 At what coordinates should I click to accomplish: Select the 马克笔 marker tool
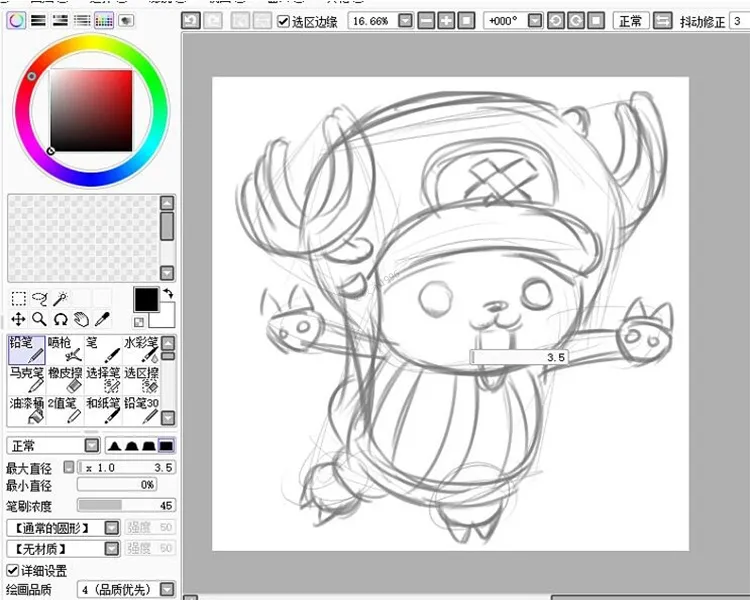(26, 380)
